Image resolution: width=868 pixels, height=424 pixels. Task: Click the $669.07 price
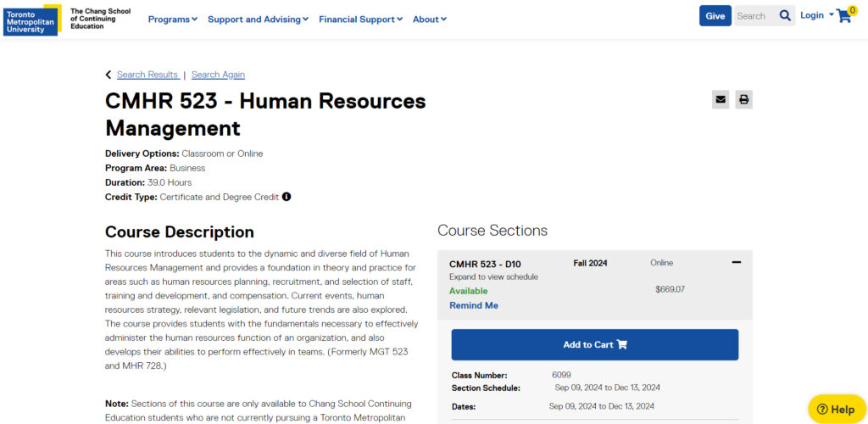(x=670, y=289)
